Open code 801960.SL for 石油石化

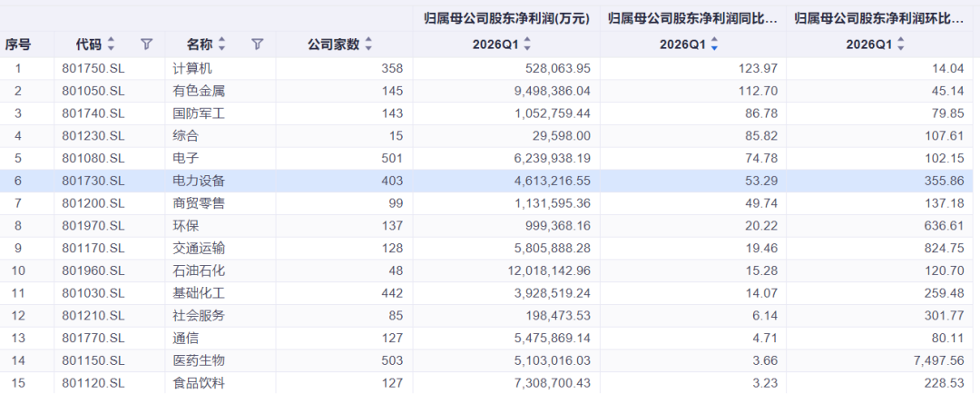93,271
